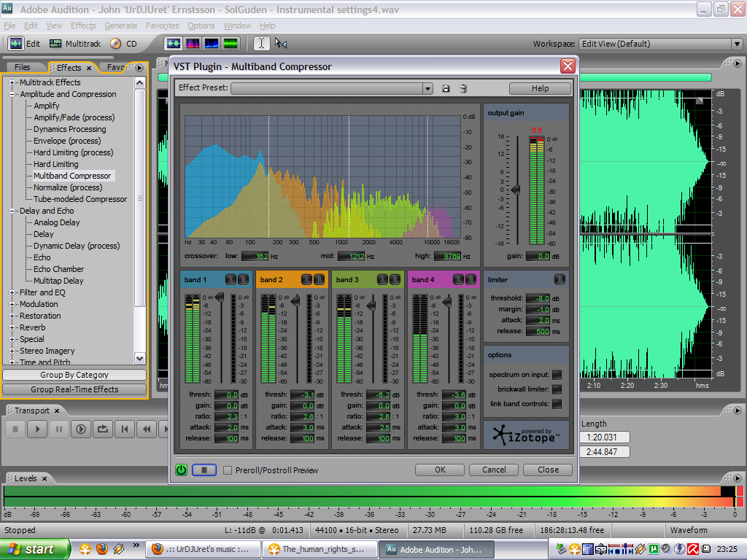Screen dimensions: 747x560
Task: Enable Preroll/Postroll Preview checkbox
Action: coord(228,470)
